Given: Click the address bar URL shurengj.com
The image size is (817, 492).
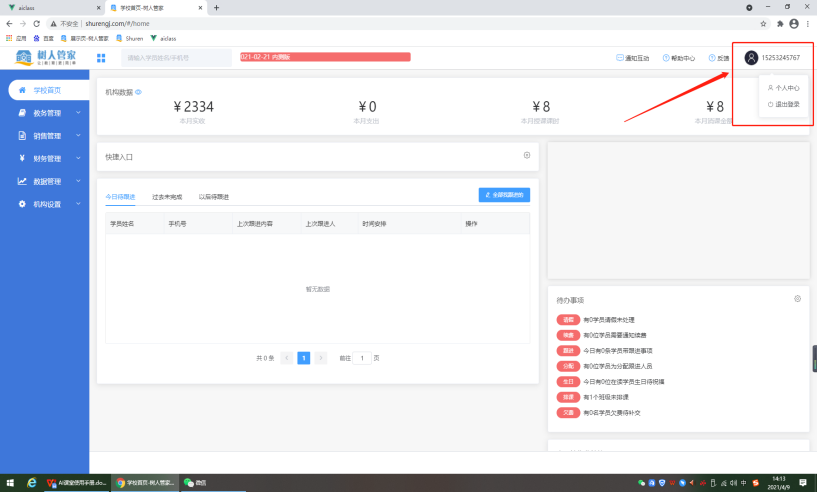Looking at the screenshot, I should pyautogui.click(x=117, y=23).
